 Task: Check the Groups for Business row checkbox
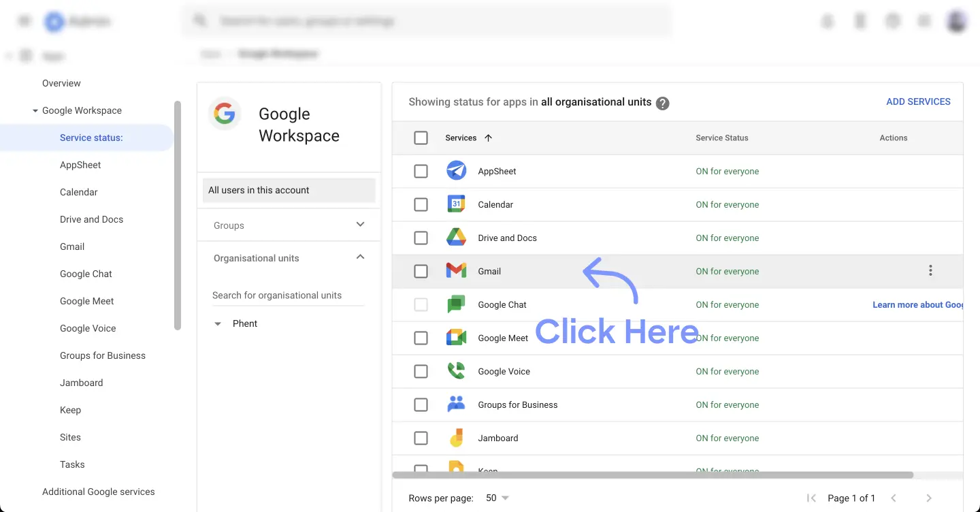tap(421, 404)
